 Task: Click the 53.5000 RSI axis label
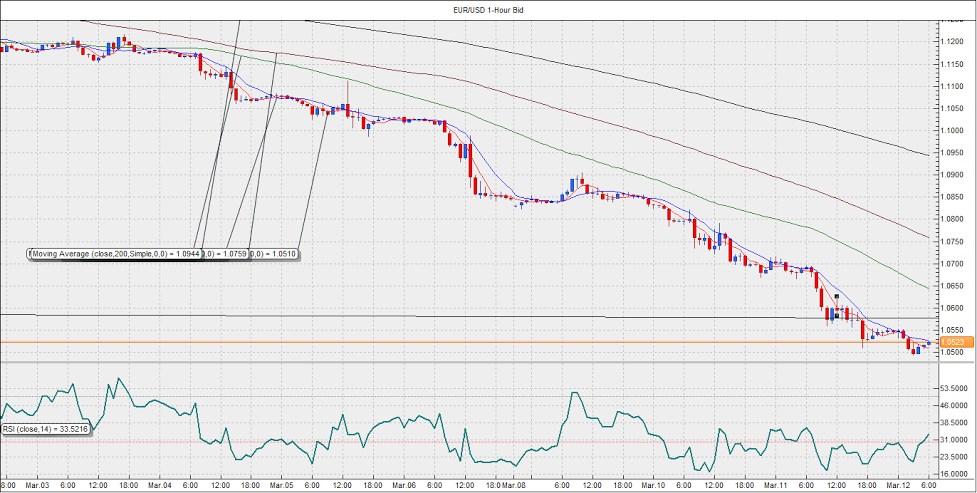pyautogui.click(x=952, y=387)
